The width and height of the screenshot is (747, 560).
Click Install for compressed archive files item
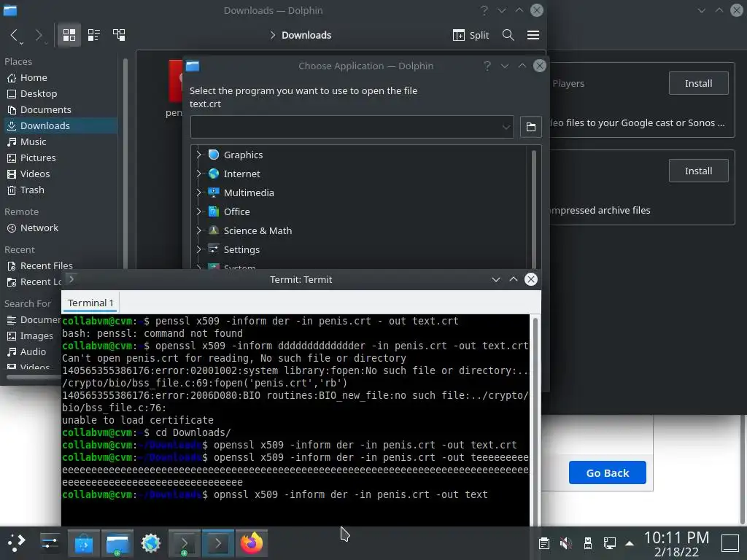click(x=698, y=171)
